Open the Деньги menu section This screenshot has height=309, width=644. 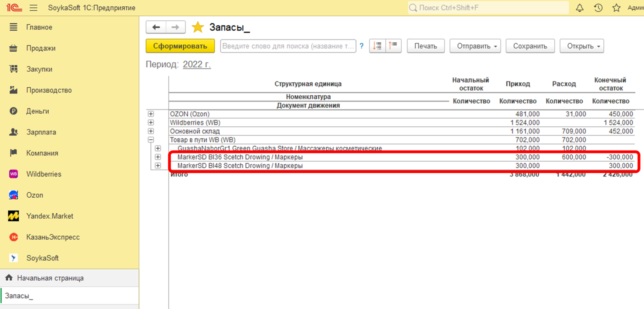[x=38, y=111]
